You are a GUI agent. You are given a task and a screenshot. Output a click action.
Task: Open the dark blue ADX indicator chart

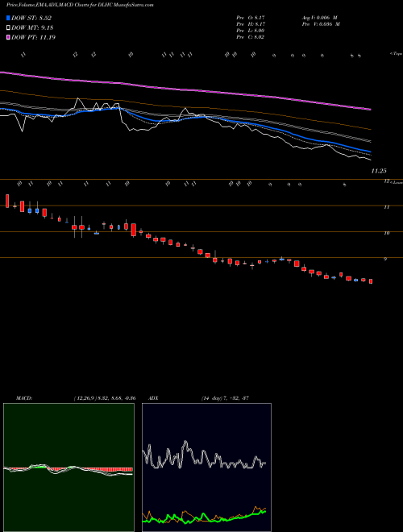206,468
